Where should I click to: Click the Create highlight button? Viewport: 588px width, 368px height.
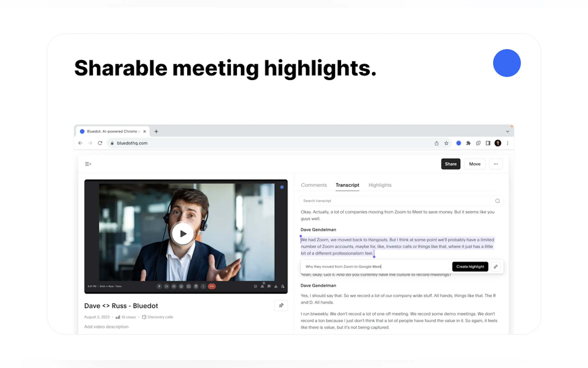470,266
